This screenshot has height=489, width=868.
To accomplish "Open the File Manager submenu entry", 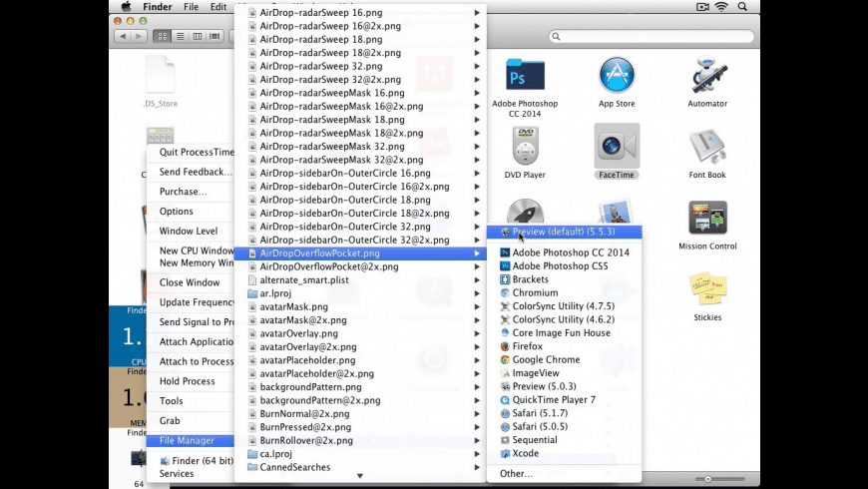I will [191, 441].
